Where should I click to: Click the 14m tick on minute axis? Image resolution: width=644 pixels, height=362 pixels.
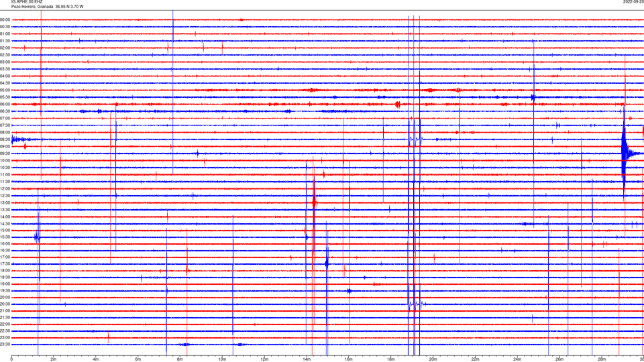pyautogui.click(x=307, y=359)
